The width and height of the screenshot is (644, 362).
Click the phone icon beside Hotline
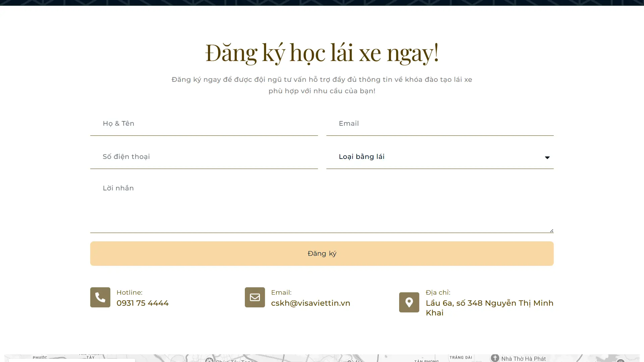coord(100,297)
